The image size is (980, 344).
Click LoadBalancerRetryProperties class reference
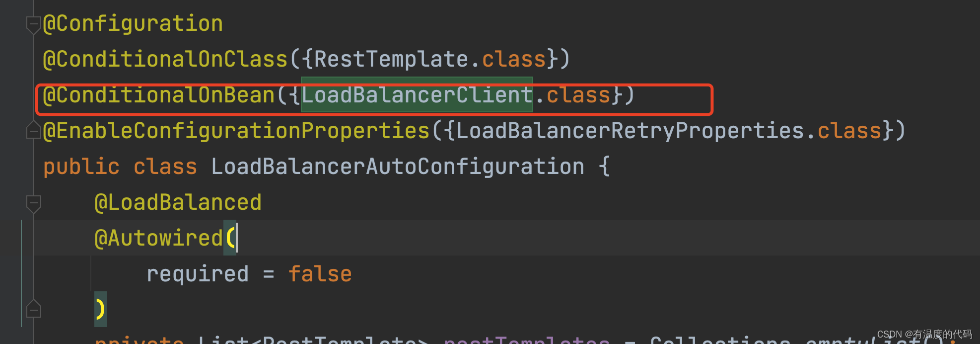pos(630,131)
